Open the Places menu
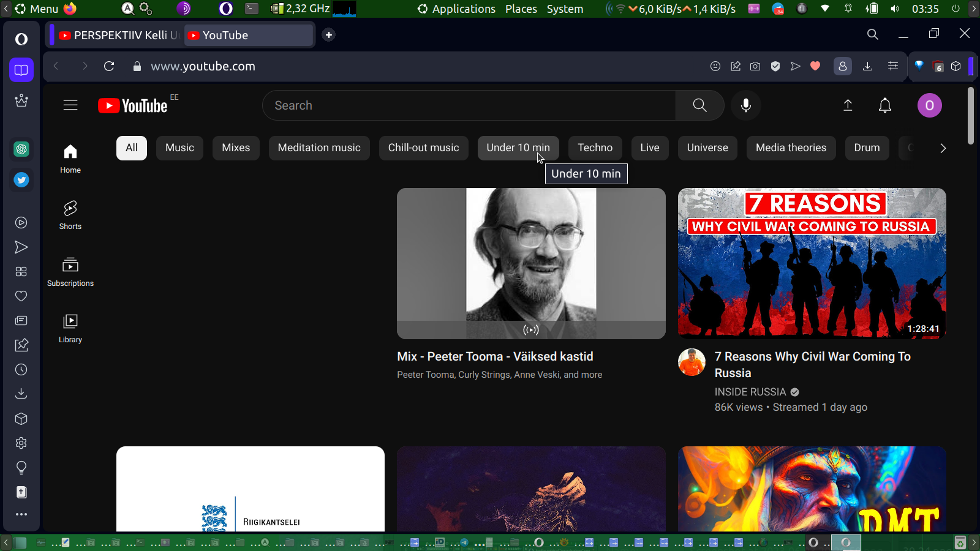The width and height of the screenshot is (980, 551). click(521, 9)
